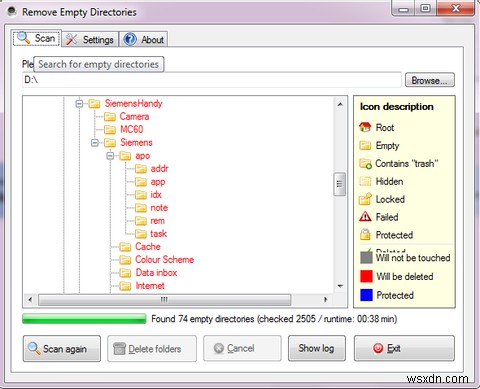Click the rem folder icon
The height and width of the screenshot is (389, 480).
(141, 221)
